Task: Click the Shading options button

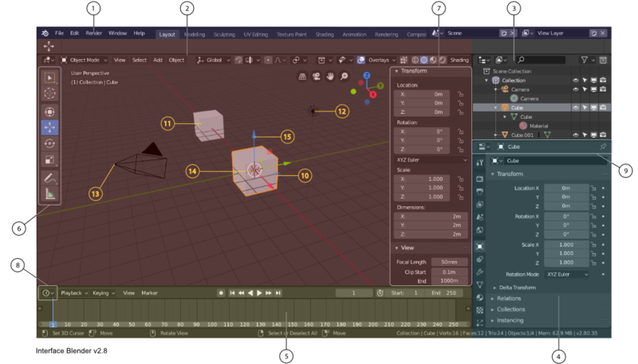Action: (x=459, y=60)
